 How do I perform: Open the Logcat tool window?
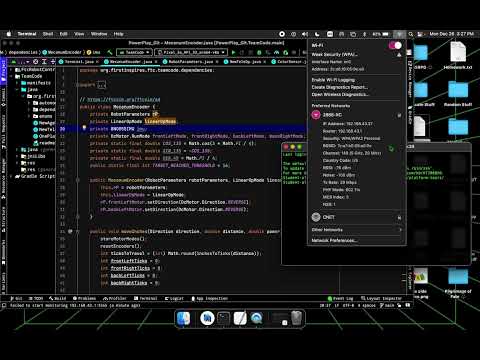coord(174,298)
